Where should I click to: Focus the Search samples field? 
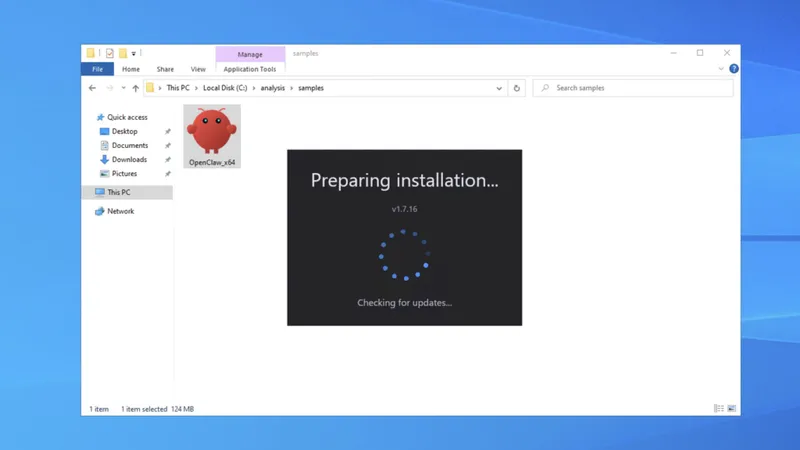633,88
